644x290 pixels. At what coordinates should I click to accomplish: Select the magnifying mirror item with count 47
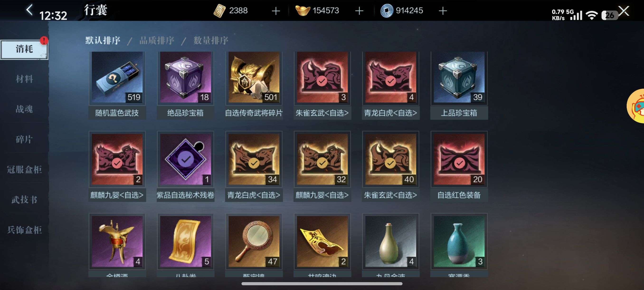pyautogui.click(x=254, y=242)
